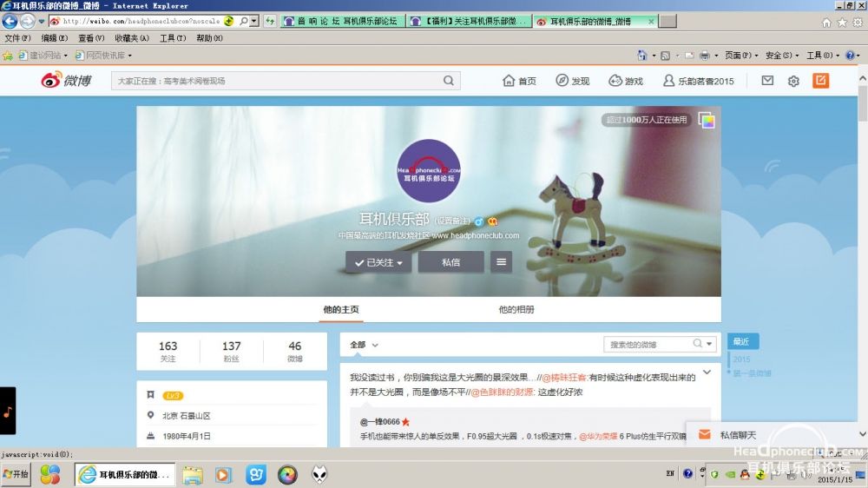The height and width of the screenshot is (488, 868).
Task: Click the refresh page icon
Action: (x=270, y=21)
